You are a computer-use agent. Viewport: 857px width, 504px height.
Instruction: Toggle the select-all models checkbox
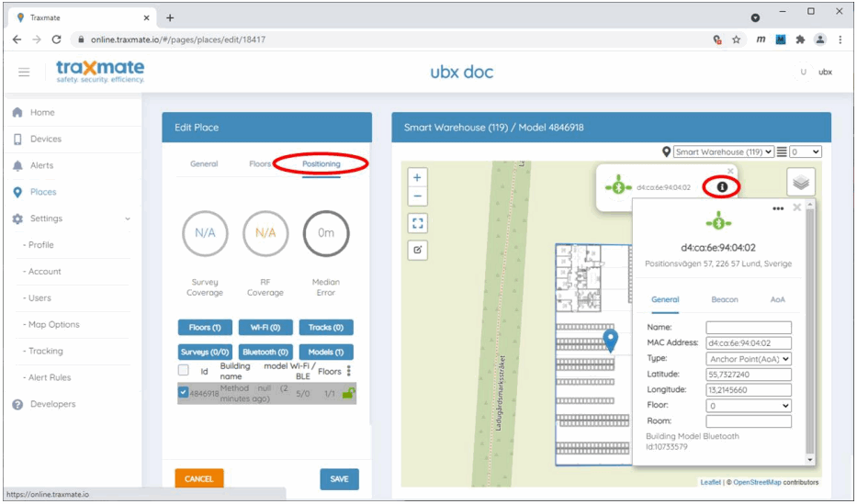(x=184, y=370)
